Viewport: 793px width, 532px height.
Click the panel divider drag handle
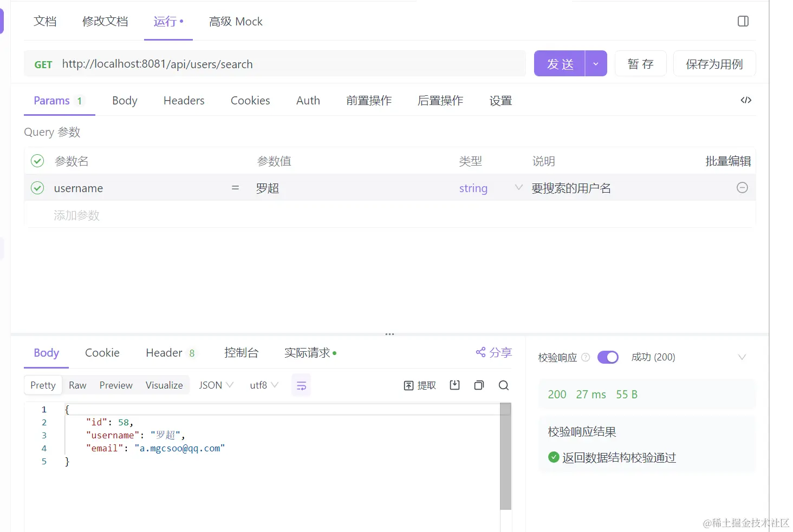point(389,334)
